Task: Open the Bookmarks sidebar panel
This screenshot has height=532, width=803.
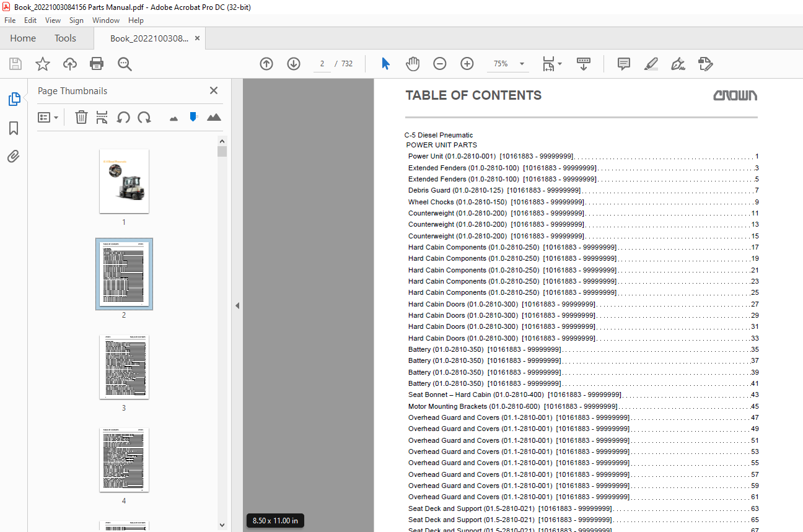Action: click(x=14, y=128)
